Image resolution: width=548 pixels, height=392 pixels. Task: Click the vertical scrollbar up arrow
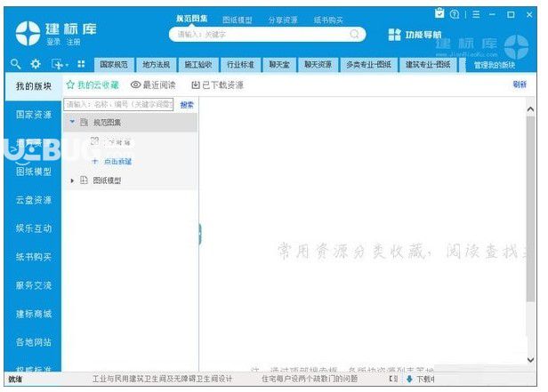click(x=530, y=109)
